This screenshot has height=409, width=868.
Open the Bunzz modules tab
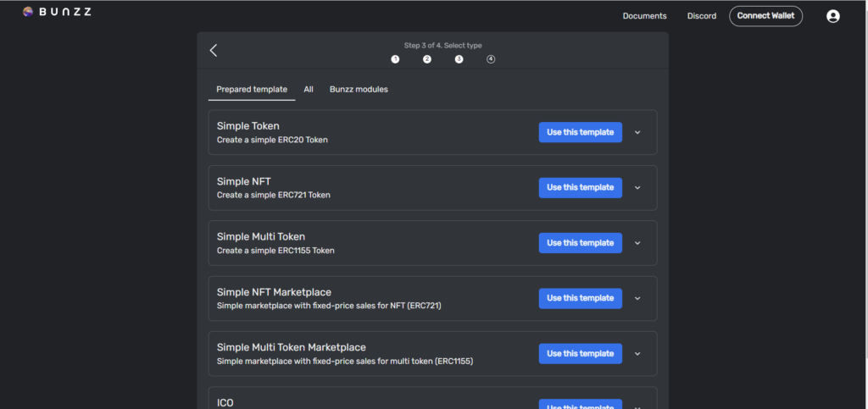[x=359, y=89]
